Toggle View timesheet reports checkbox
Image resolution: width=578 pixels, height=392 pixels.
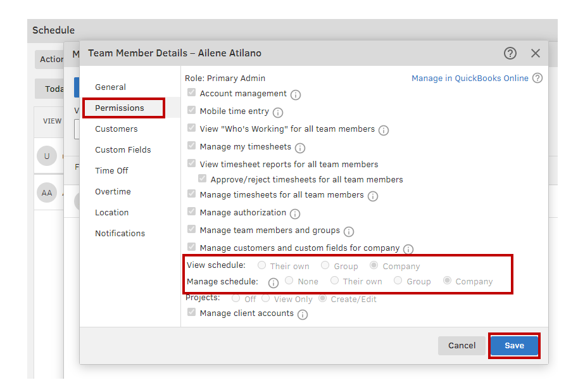click(191, 163)
